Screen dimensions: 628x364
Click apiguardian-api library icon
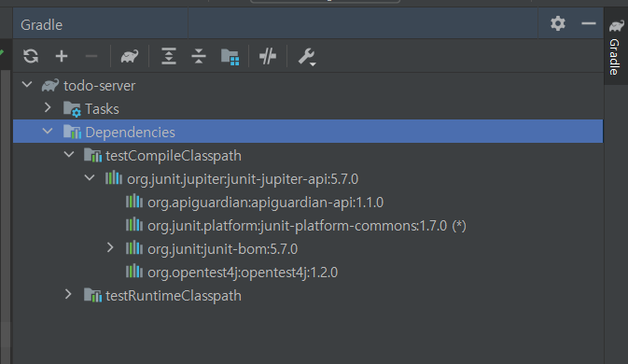click(x=134, y=201)
